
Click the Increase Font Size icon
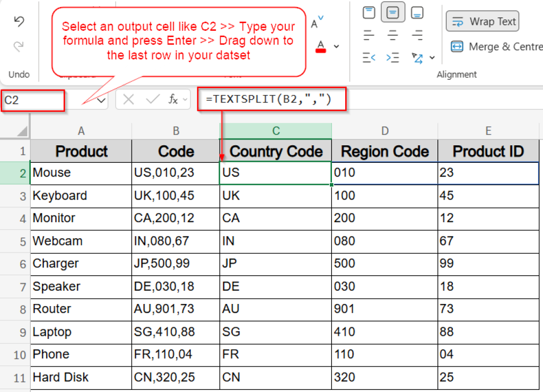point(314,22)
